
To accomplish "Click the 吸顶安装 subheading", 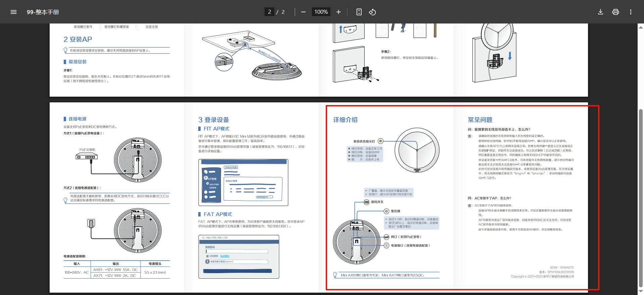I will tap(77, 62).
